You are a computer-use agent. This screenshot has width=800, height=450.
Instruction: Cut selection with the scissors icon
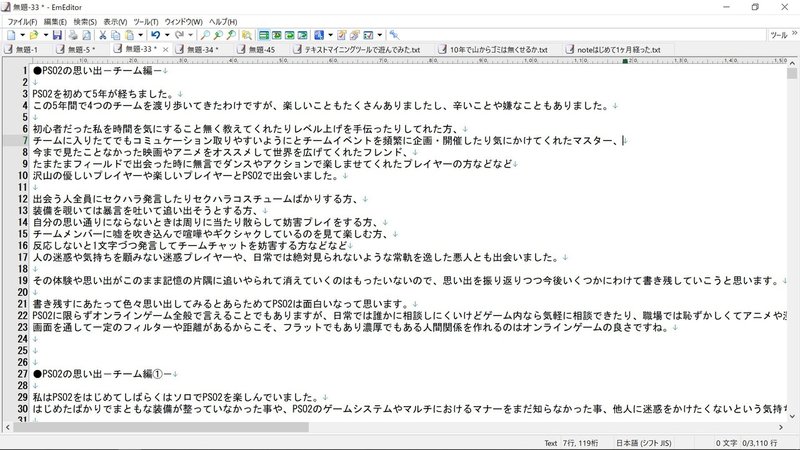(x=103, y=35)
